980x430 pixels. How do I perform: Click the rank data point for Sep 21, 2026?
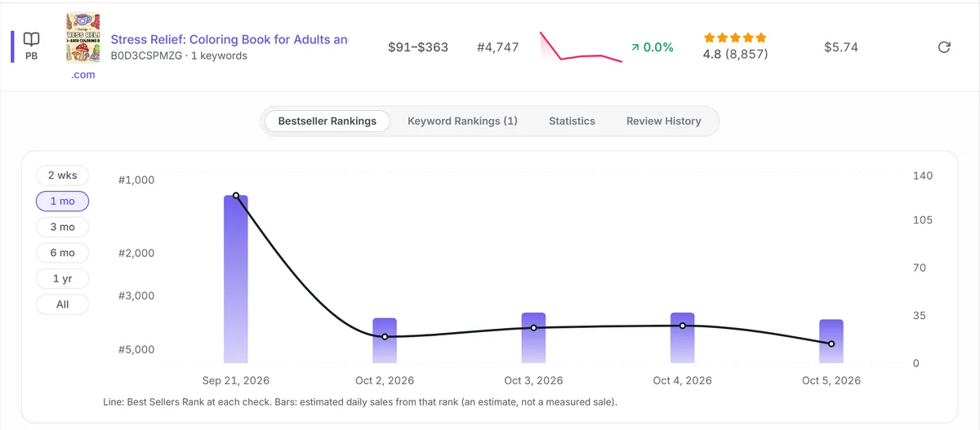[x=235, y=196]
